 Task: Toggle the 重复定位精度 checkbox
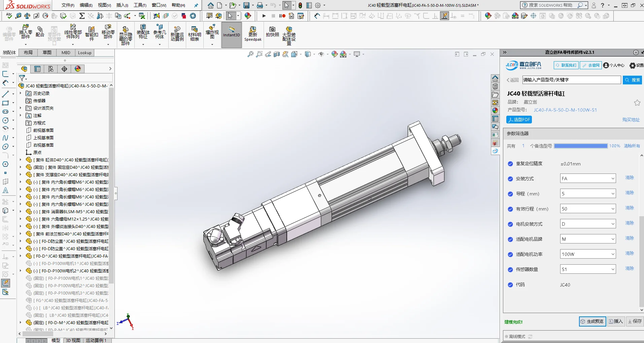coord(510,164)
